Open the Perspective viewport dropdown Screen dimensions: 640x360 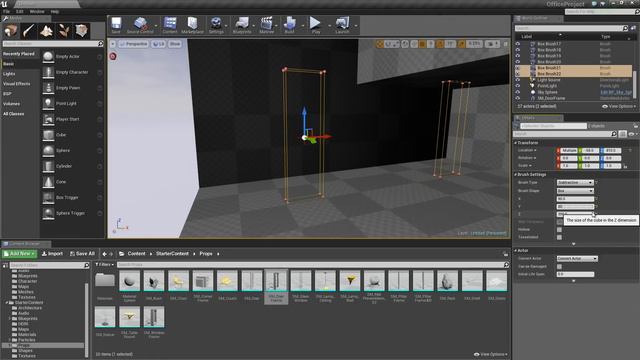(x=133, y=44)
